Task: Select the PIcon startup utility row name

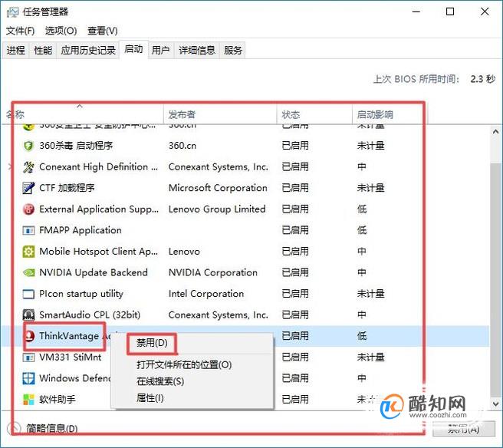Action: (81, 294)
